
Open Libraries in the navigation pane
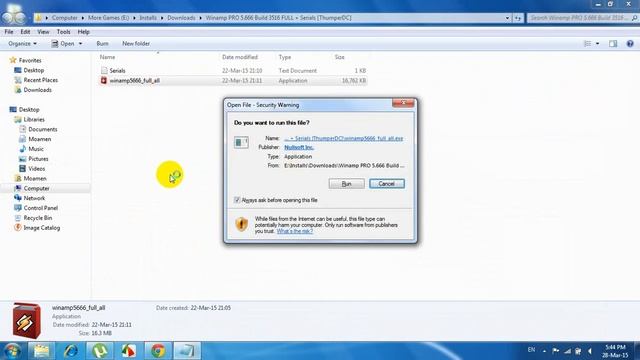34,120
